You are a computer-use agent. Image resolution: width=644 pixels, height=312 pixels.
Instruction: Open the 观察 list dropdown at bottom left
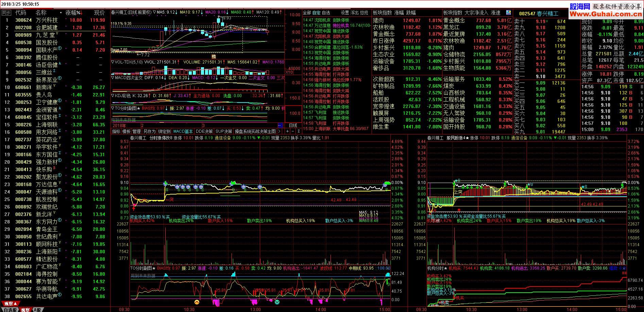[x=11, y=304]
